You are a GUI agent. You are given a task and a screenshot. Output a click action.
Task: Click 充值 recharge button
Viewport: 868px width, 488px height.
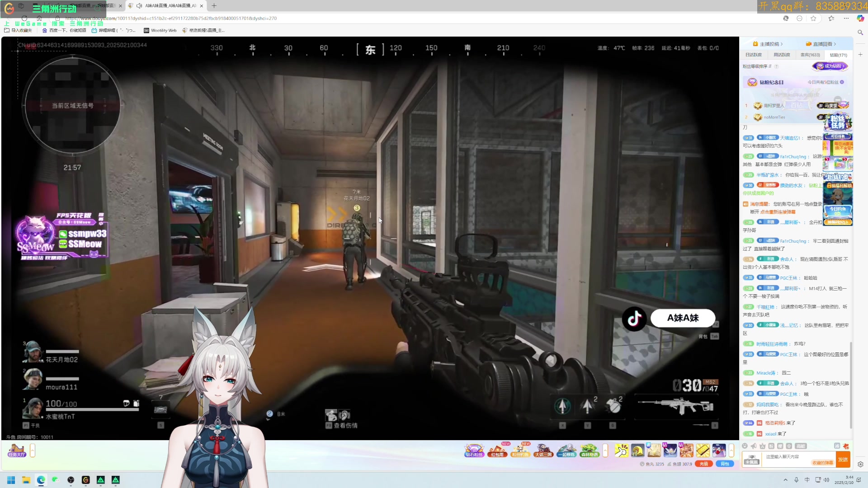(704, 464)
